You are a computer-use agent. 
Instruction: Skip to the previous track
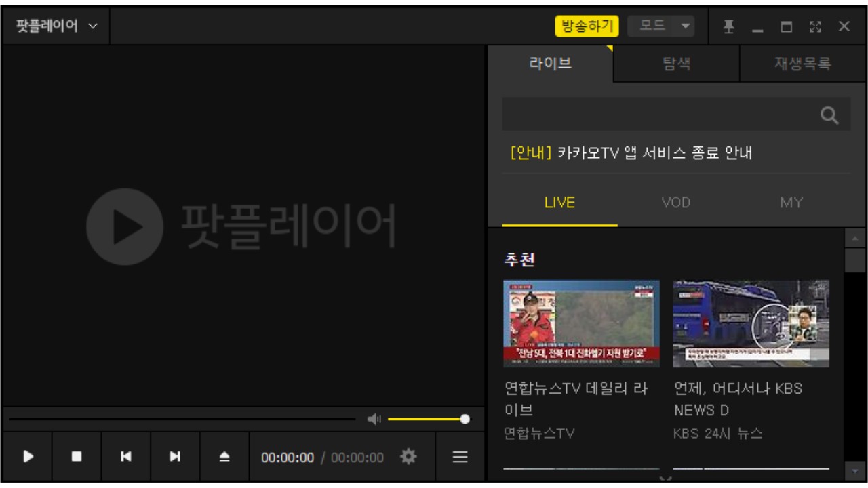(x=126, y=457)
